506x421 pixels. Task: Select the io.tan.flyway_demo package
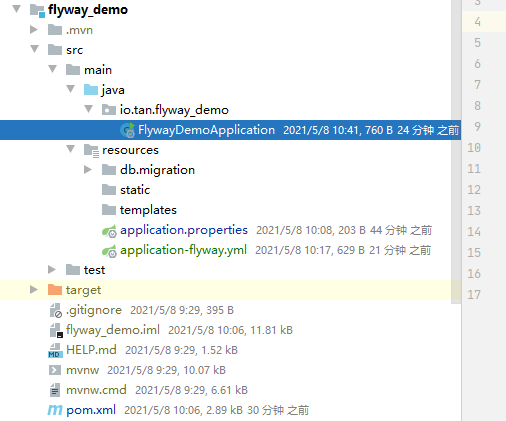(x=174, y=110)
